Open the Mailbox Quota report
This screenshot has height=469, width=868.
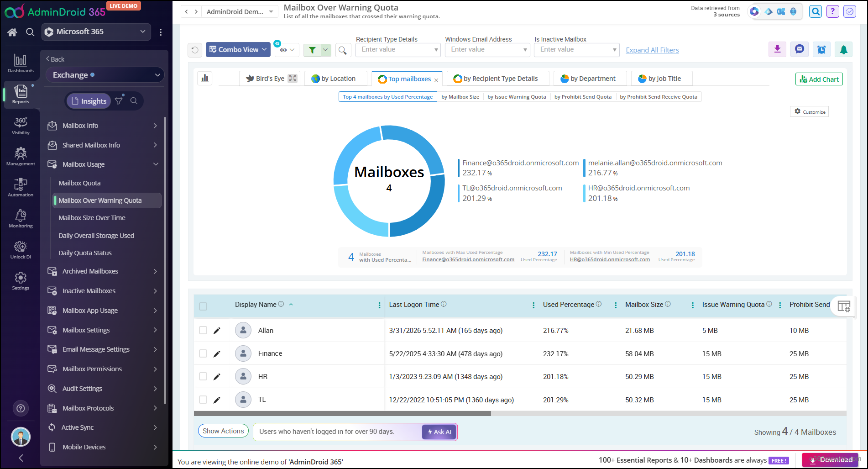coord(79,183)
